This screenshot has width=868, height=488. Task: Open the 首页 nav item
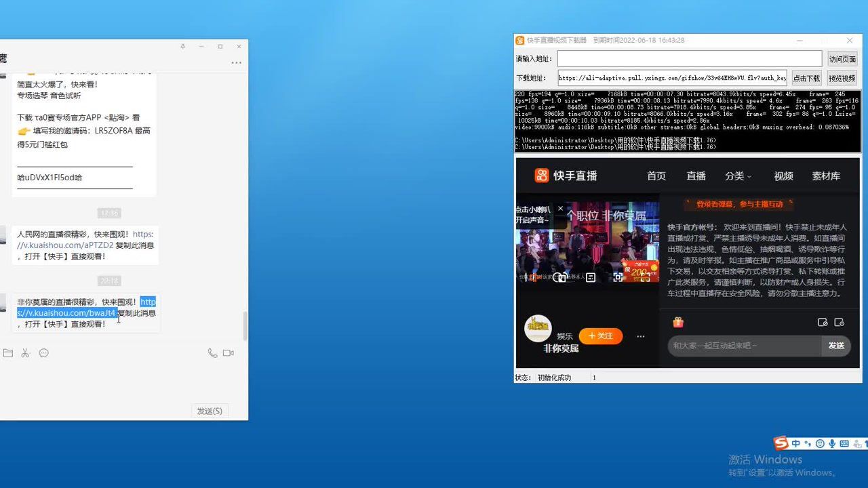[x=656, y=176]
